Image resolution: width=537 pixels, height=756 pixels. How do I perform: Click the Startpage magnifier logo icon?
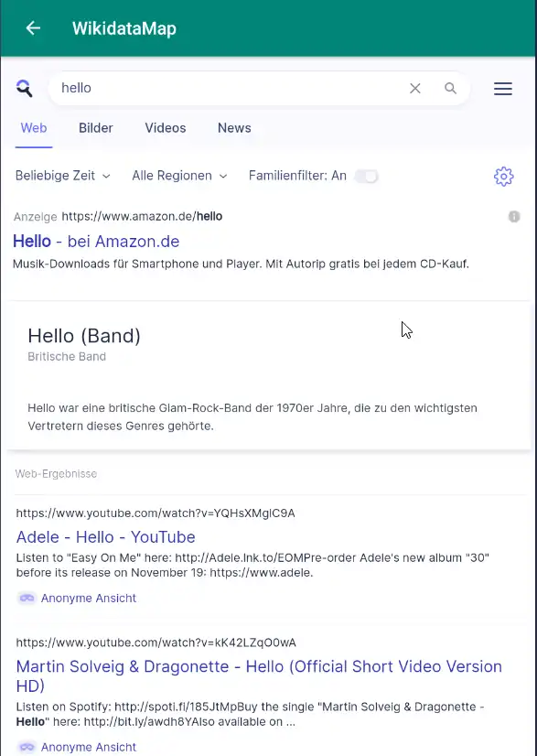pos(24,88)
